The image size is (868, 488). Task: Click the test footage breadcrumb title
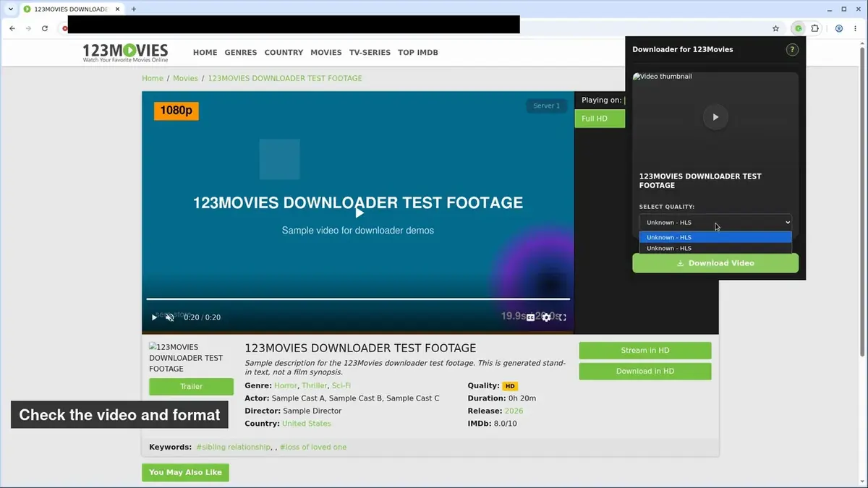point(285,78)
